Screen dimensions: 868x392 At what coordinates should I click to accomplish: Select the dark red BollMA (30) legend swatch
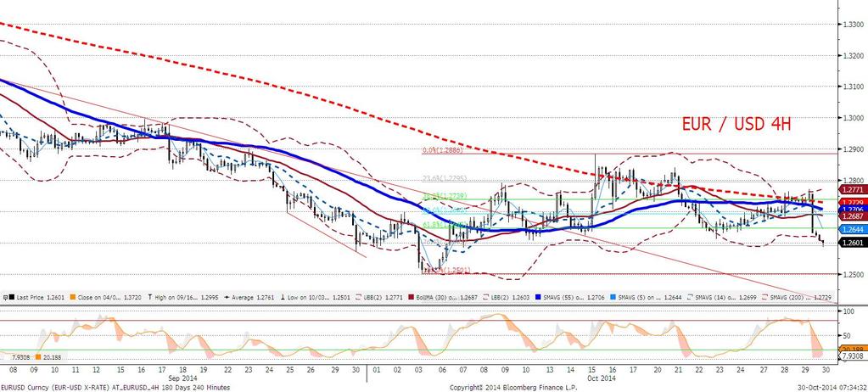[x=412, y=297]
